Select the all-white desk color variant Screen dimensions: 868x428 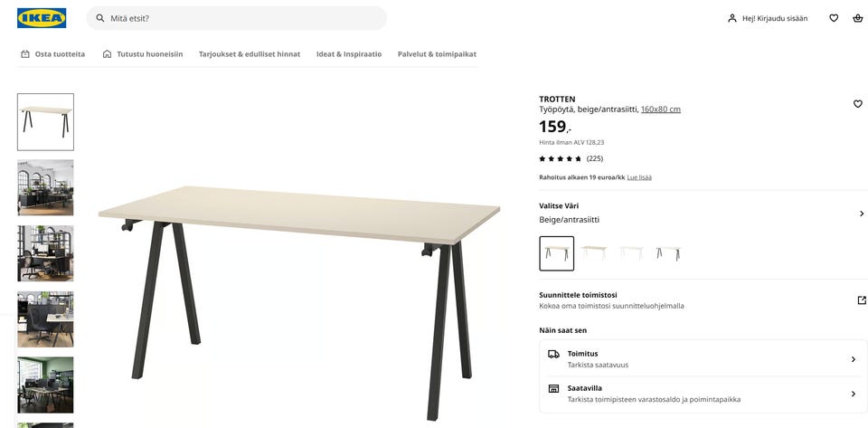(x=631, y=253)
